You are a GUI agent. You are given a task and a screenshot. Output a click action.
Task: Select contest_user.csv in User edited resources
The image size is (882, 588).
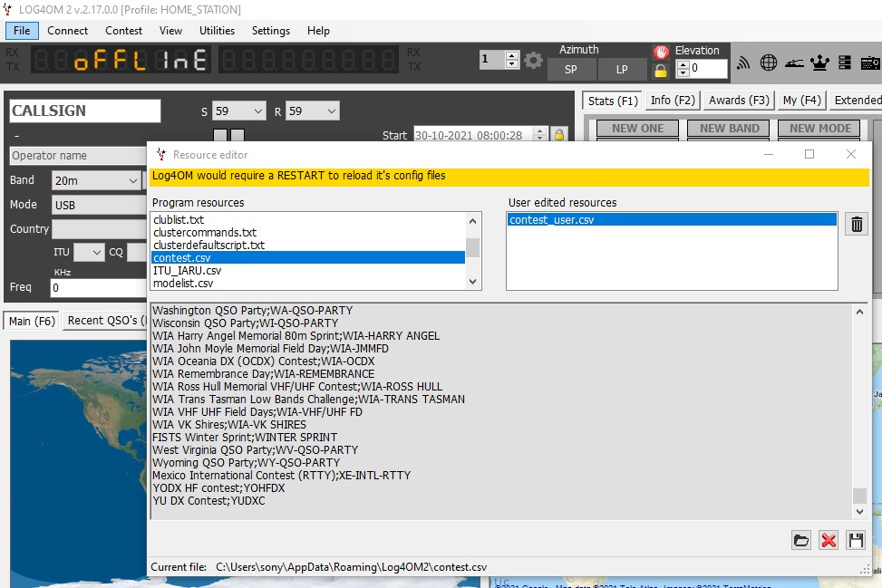672,220
